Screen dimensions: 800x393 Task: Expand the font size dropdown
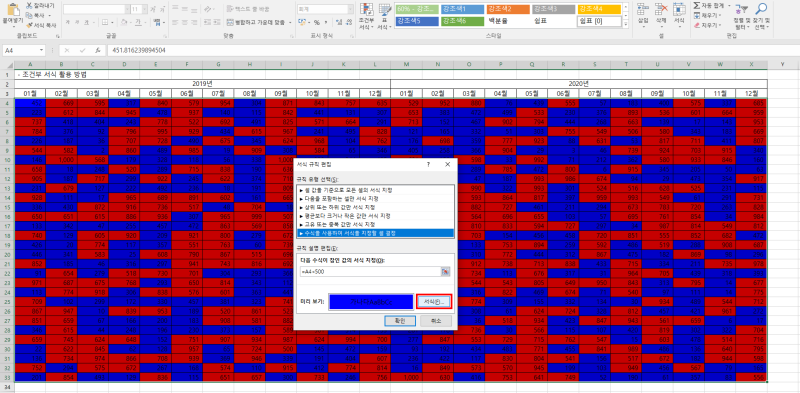[x=144, y=9]
